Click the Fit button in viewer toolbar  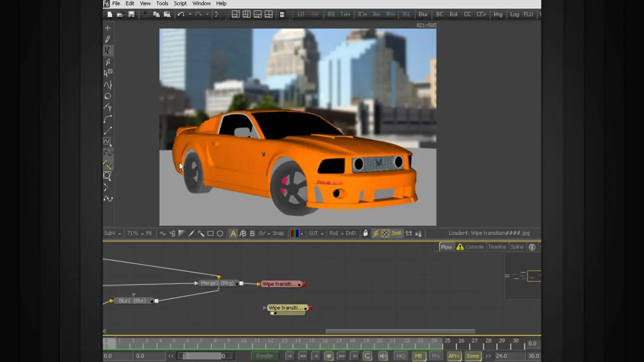pos(149,233)
